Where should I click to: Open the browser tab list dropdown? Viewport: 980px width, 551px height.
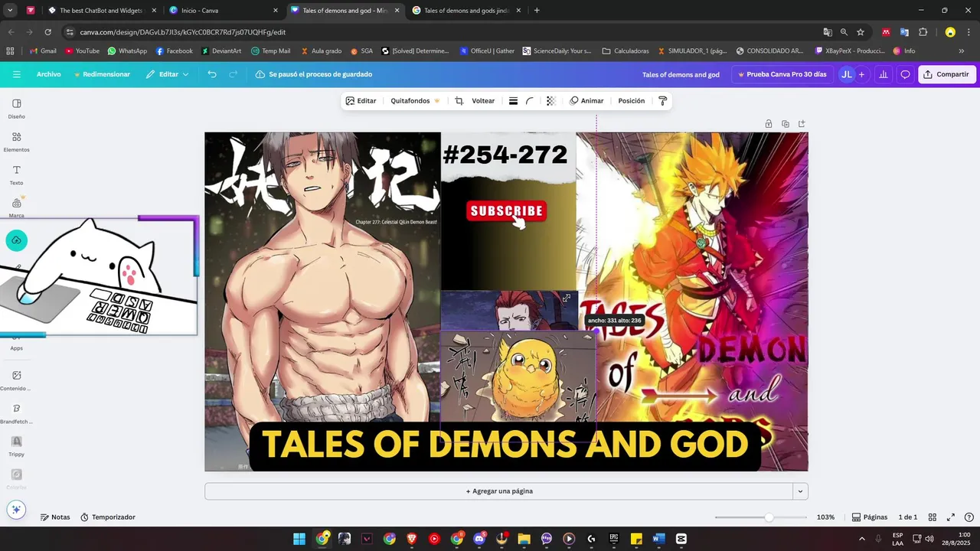click(x=10, y=11)
